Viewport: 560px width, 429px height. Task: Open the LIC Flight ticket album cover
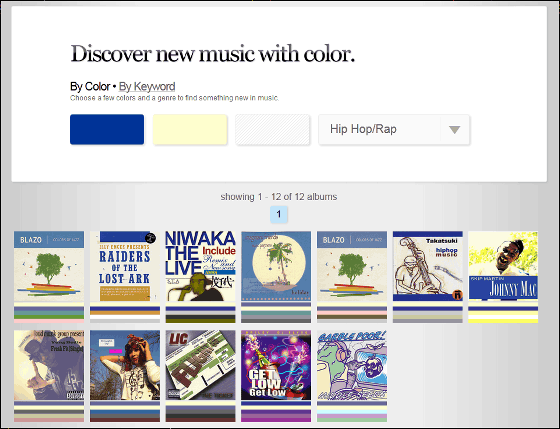pos(201,365)
